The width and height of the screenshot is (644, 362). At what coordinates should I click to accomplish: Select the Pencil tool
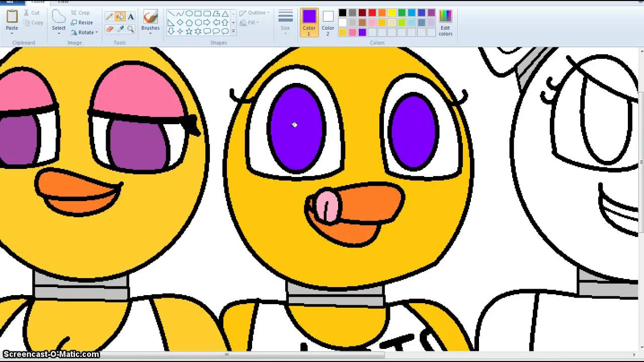tap(109, 17)
